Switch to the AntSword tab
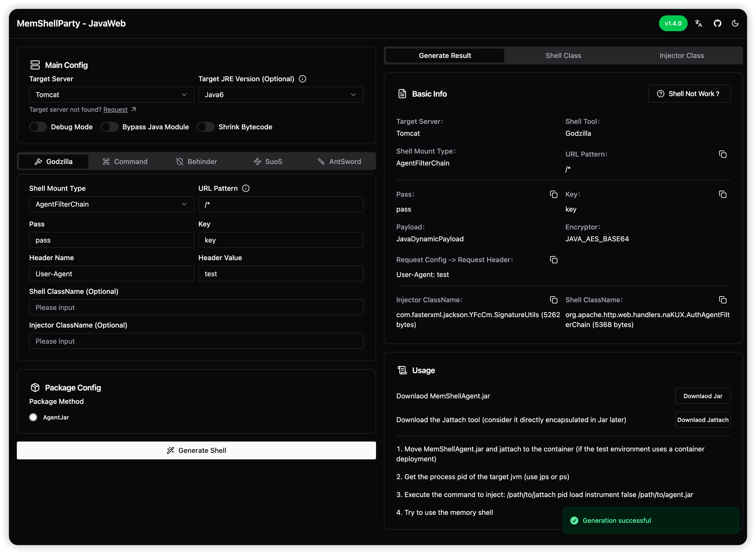 (339, 162)
